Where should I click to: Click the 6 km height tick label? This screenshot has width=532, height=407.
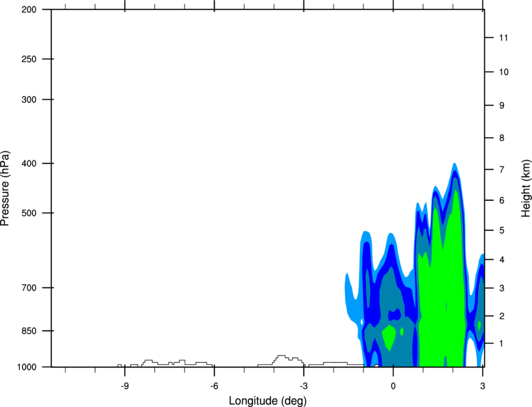pyautogui.click(x=502, y=200)
